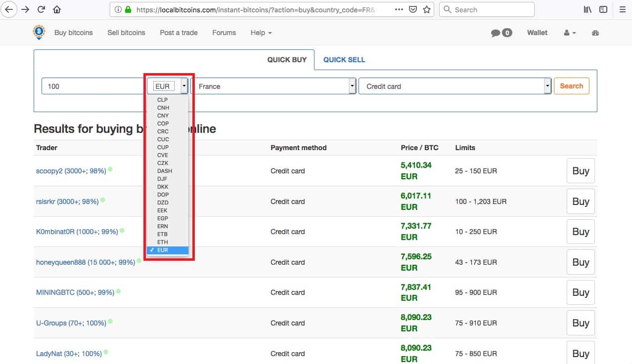The height and width of the screenshot is (364, 632).
Task: Select DASH in the currency list
Action: [168, 171]
